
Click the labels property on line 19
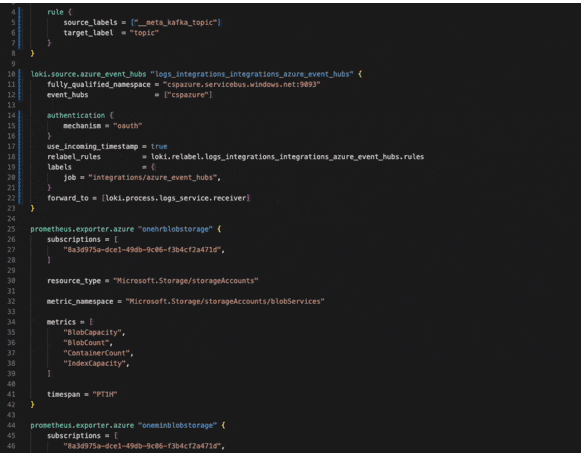click(x=59, y=167)
